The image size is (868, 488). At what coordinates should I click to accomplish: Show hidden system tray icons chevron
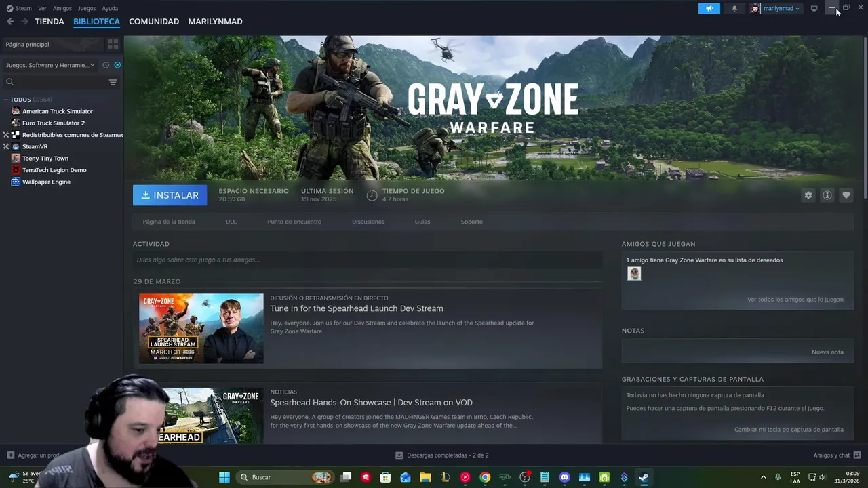[x=763, y=477]
